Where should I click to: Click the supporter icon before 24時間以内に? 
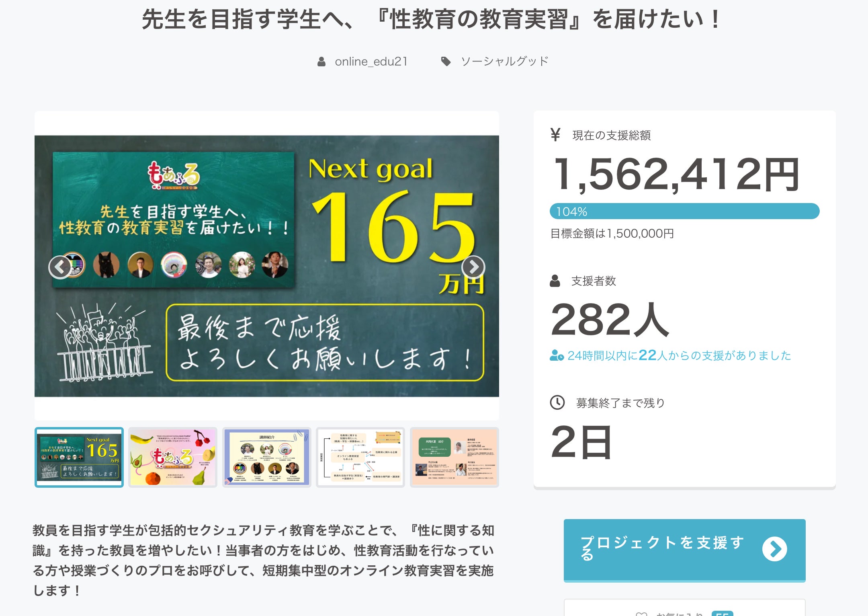(557, 355)
